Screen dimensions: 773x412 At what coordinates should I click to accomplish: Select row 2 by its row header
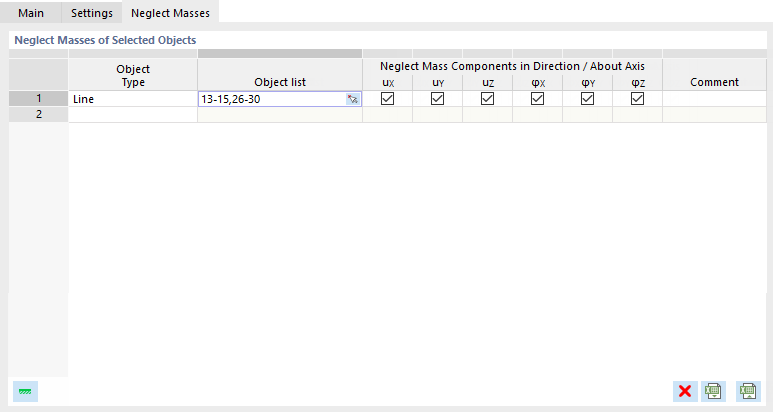(x=38, y=114)
